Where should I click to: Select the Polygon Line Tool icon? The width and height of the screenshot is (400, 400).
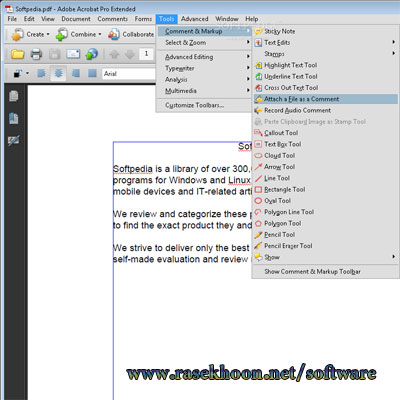coord(258,212)
